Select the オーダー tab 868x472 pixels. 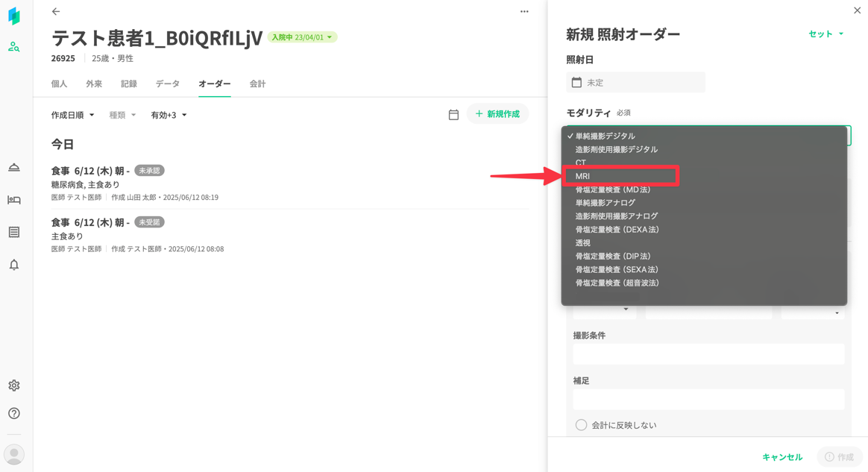click(x=215, y=84)
